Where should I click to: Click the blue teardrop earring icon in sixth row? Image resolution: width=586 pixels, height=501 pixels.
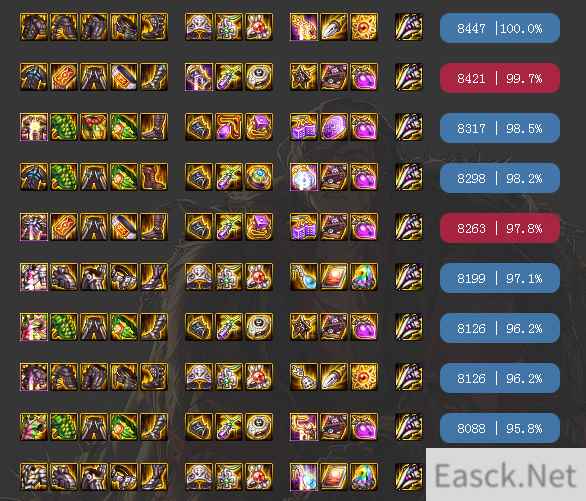pyautogui.click(x=303, y=277)
